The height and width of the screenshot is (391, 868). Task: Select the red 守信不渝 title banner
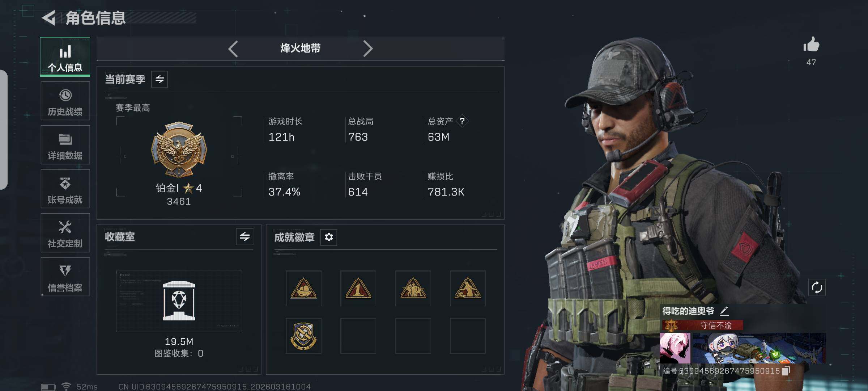point(702,325)
